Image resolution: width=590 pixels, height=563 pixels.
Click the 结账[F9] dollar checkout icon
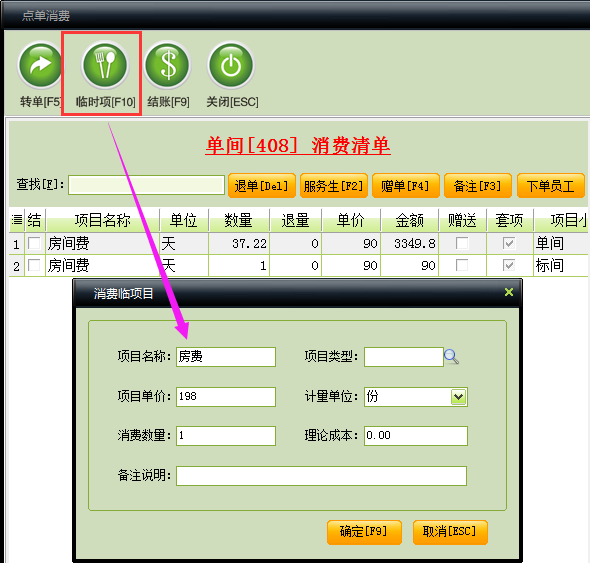tap(168, 65)
